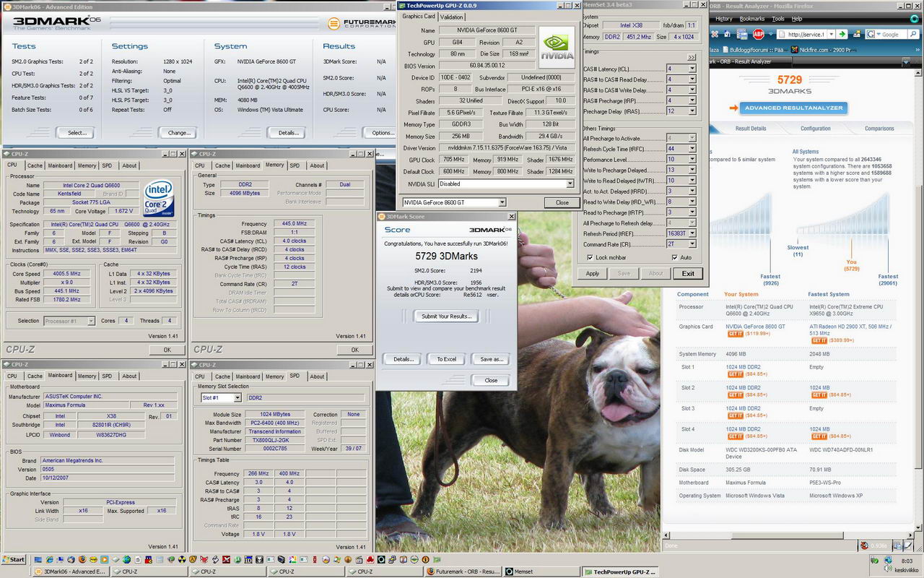Click show desktop icon in quick launch

38,560
